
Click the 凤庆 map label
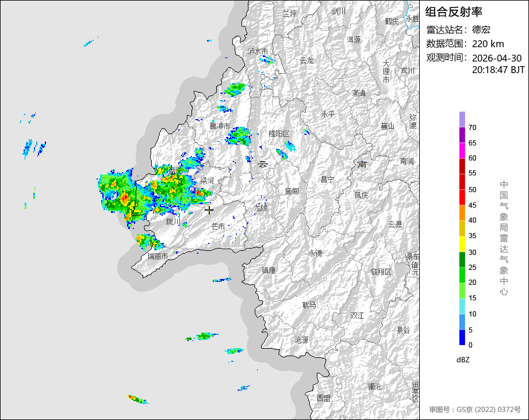[x=361, y=195]
